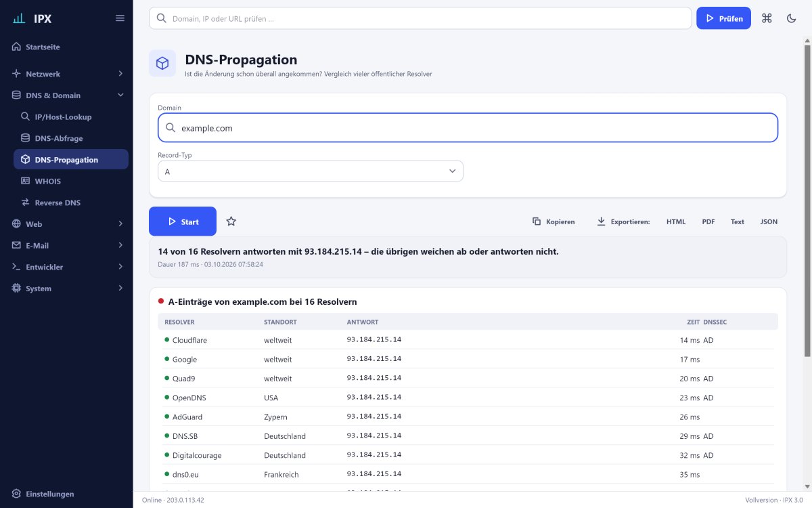Select the AdGuard resolver row
The height and width of the screenshot is (508, 812).
(x=468, y=417)
